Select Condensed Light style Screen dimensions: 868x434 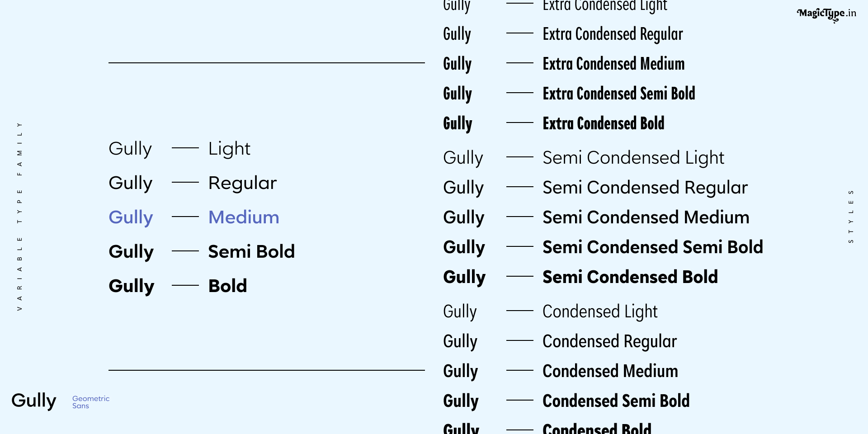pyautogui.click(x=600, y=312)
